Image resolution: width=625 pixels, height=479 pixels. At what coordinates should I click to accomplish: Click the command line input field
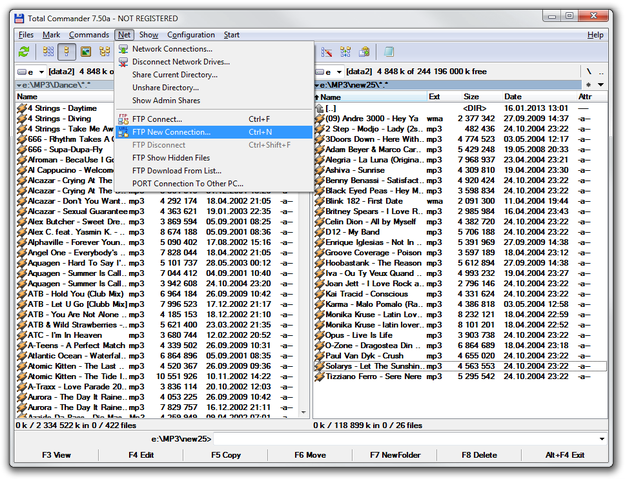pos(405,439)
